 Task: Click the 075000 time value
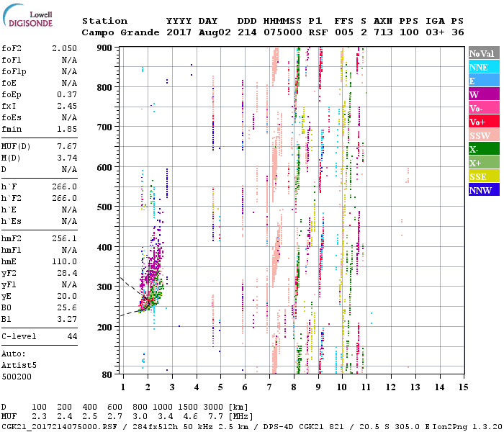[283, 32]
